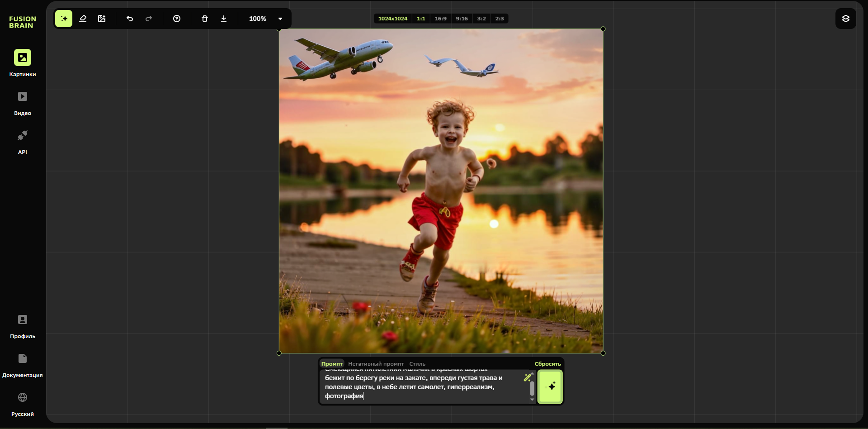This screenshot has height=429, width=868.
Task: Click the Сбросить reset link
Action: [547, 364]
